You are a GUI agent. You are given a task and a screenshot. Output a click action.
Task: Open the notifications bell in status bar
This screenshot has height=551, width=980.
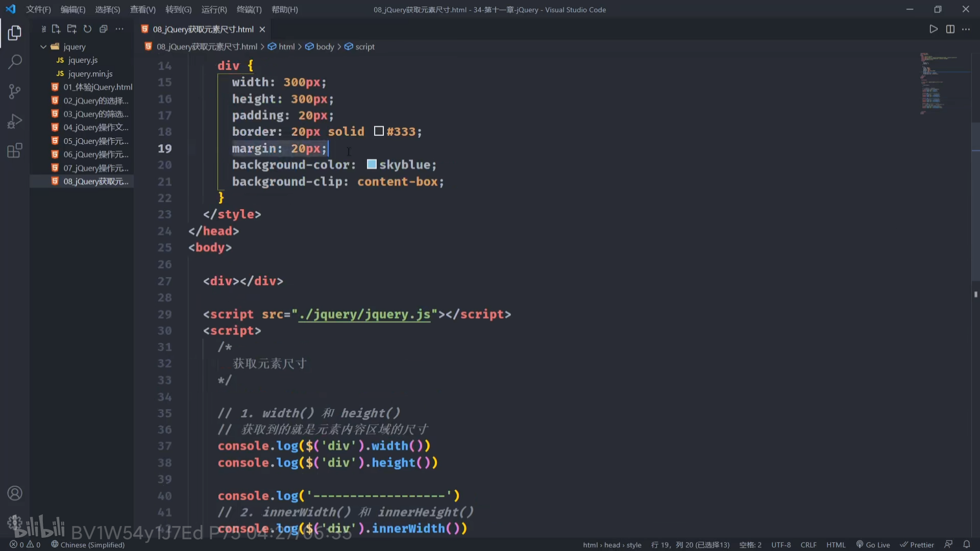tap(966, 544)
